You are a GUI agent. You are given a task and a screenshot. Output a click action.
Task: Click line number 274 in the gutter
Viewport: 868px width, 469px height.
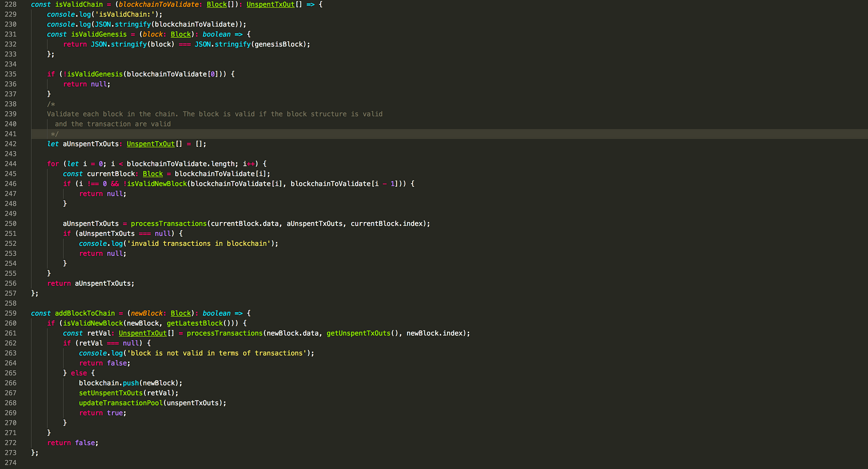[x=10, y=463]
